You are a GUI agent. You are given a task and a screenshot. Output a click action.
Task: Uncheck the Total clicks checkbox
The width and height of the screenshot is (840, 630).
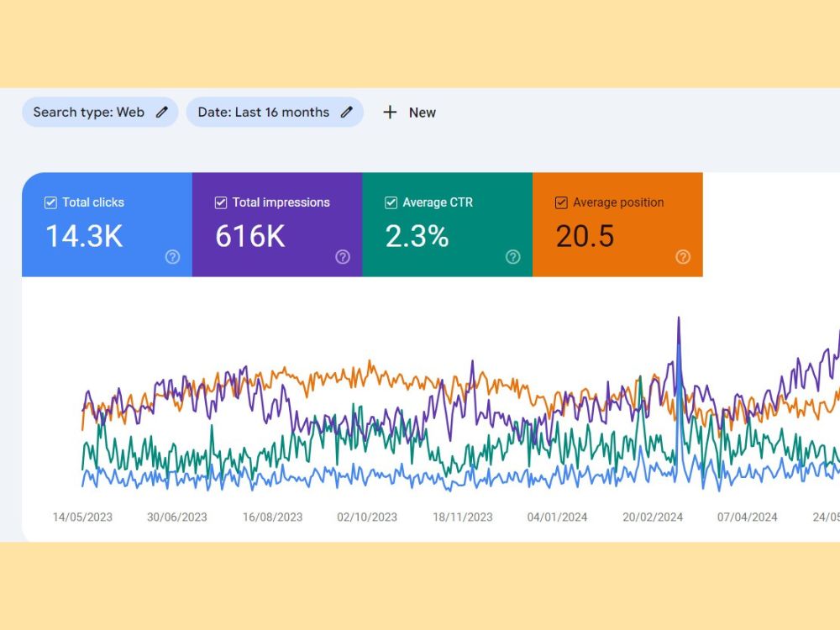(x=50, y=202)
